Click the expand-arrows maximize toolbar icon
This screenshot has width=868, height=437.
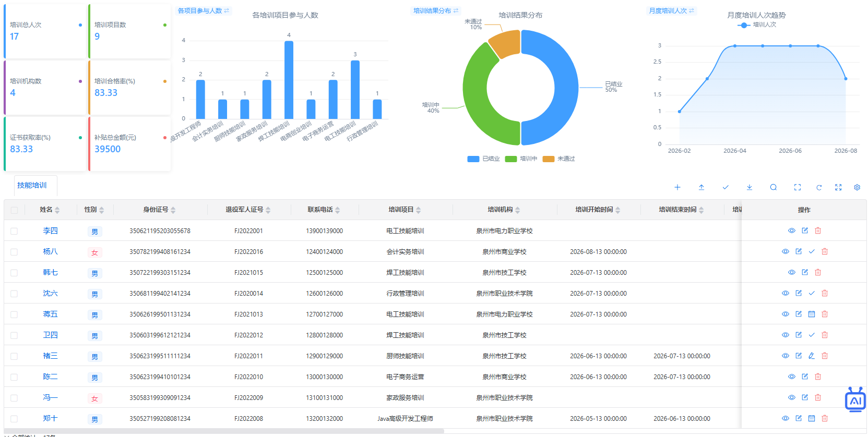tap(838, 187)
